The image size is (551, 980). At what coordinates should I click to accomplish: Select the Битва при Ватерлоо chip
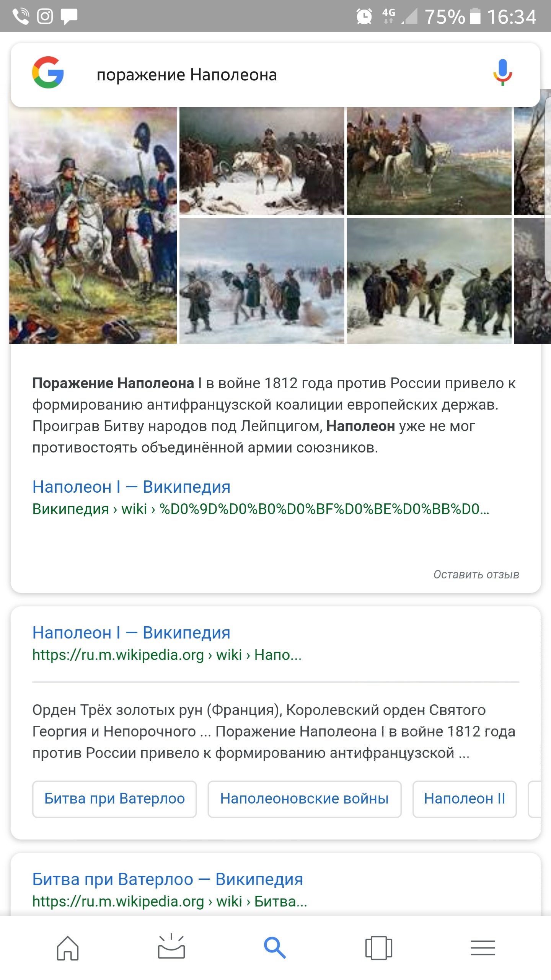[114, 799]
